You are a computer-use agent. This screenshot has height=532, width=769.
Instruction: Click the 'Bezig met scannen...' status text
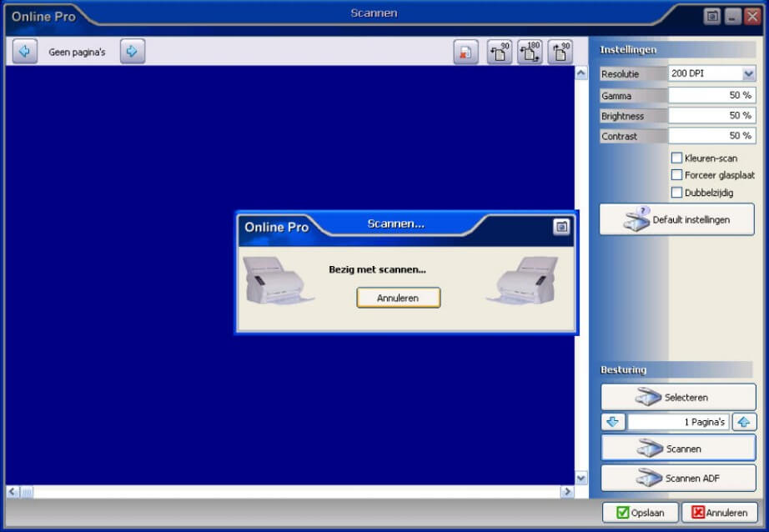coord(377,269)
